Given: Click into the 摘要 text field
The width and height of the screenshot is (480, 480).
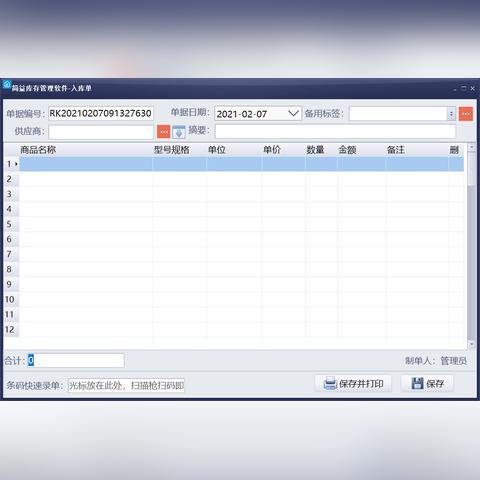Looking at the screenshot, I should point(335,131).
